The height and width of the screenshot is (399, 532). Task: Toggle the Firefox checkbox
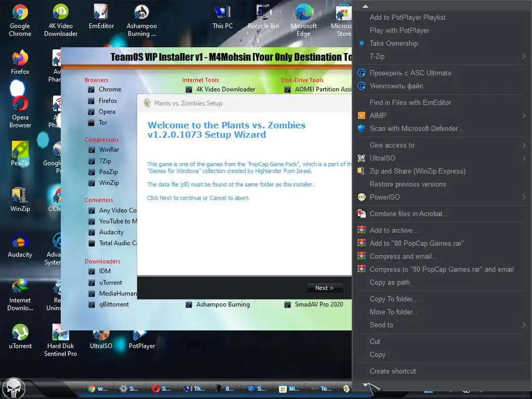(x=91, y=101)
